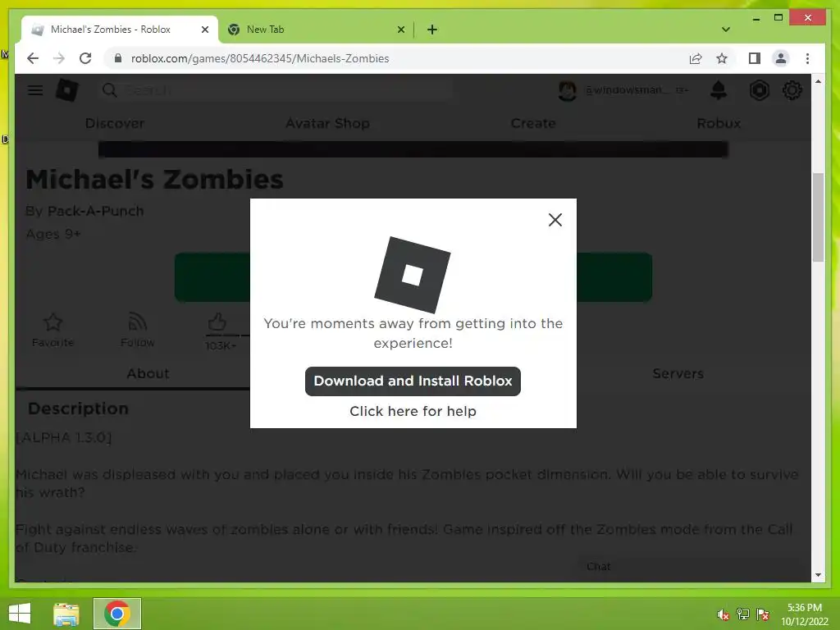
Task: Click the Roblox home logo
Action: pos(67,90)
